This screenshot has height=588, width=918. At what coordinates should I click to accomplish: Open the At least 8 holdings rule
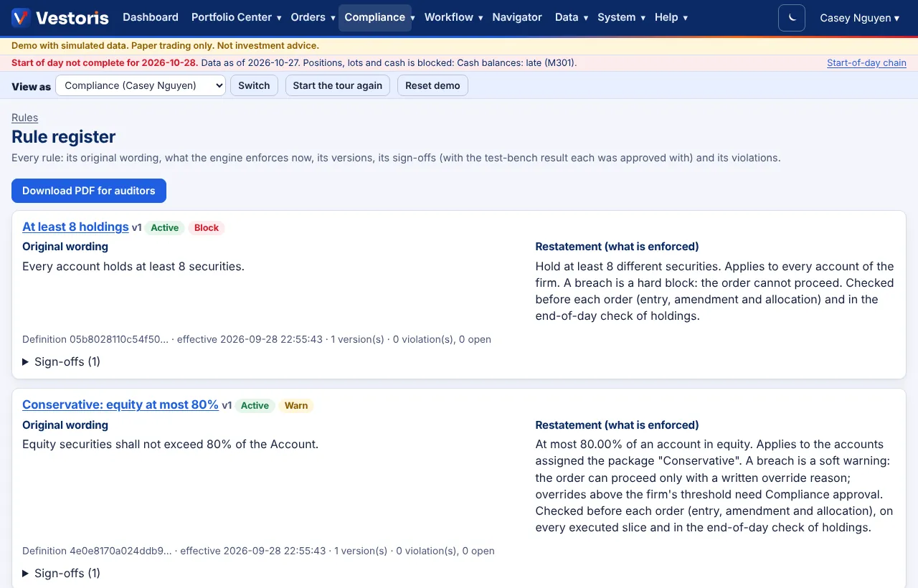click(x=75, y=227)
